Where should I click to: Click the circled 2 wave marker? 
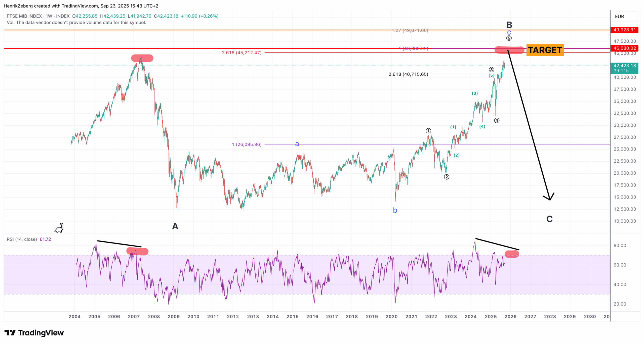pyautogui.click(x=446, y=177)
